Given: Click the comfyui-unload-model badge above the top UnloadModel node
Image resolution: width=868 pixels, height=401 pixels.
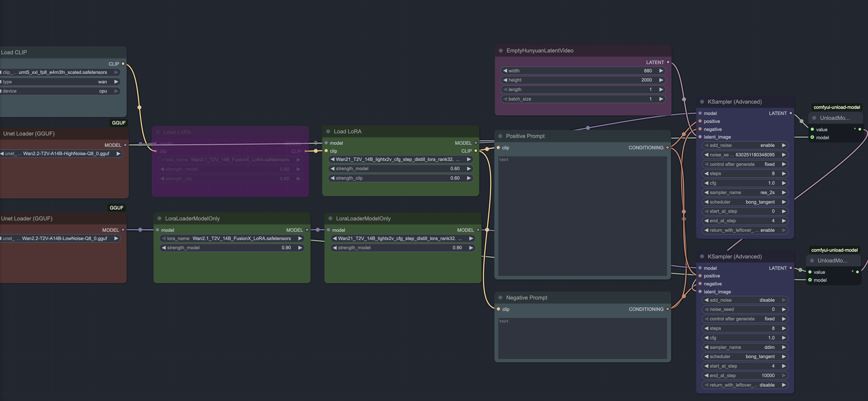Looking at the screenshot, I should coord(836,107).
